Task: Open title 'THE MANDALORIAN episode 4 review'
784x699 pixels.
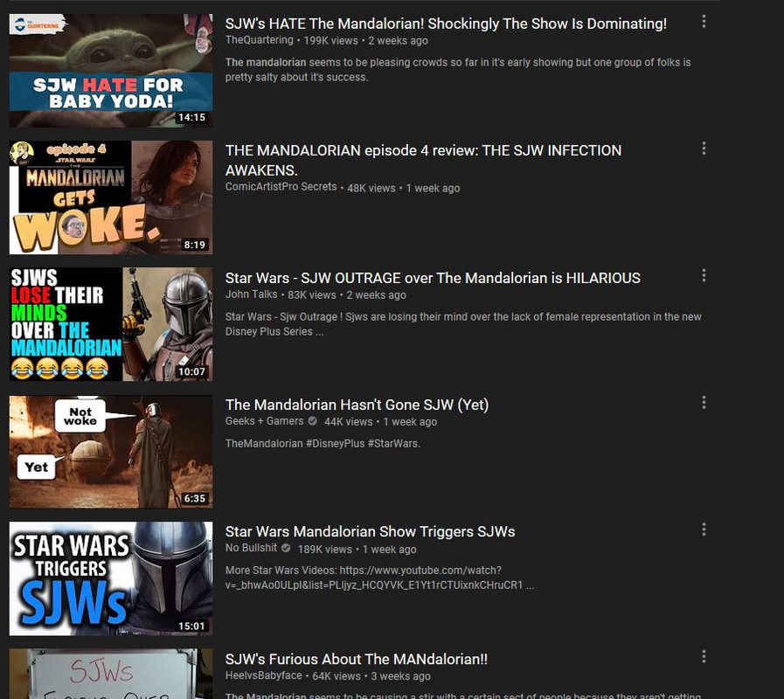Action: (423, 160)
